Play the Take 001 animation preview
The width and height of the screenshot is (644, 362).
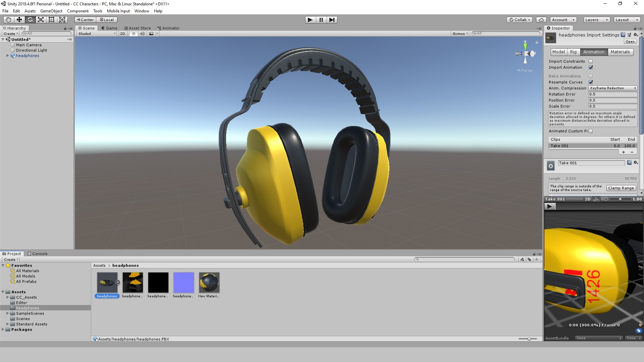[x=549, y=206]
